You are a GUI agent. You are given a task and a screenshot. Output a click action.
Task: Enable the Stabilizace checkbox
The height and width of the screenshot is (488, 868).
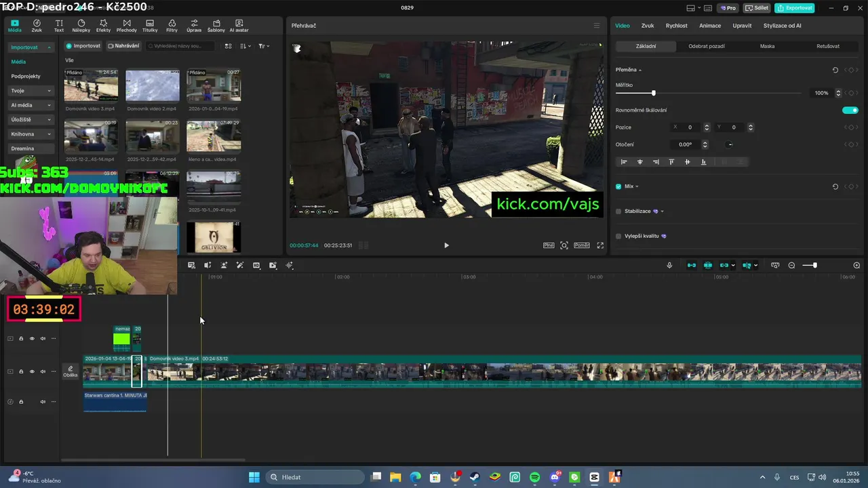618,211
